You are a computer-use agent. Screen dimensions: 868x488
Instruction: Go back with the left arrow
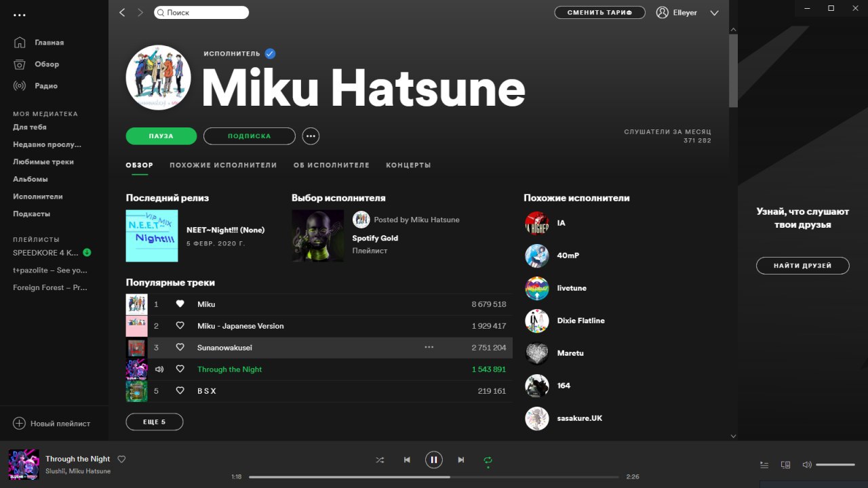(122, 12)
